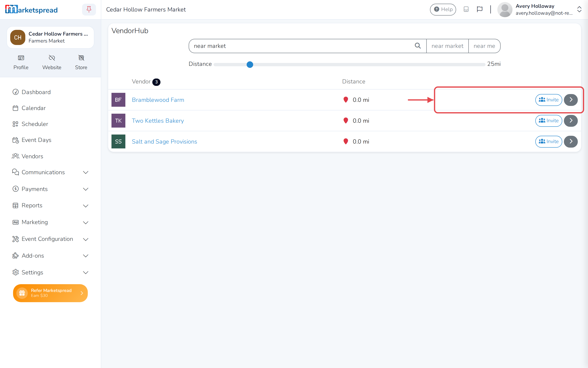
Task: Select the 'near market' search option
Action: (447, 46)
